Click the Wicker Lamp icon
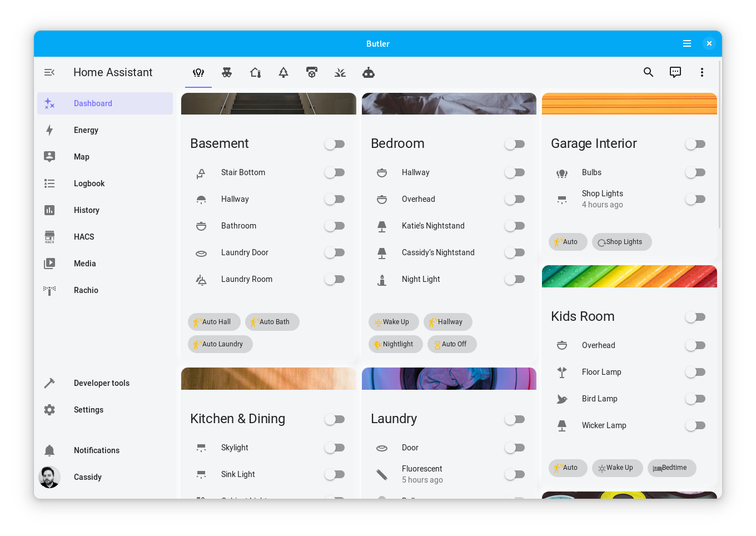The height and width of the screenshot is (536, 756). 562,425
